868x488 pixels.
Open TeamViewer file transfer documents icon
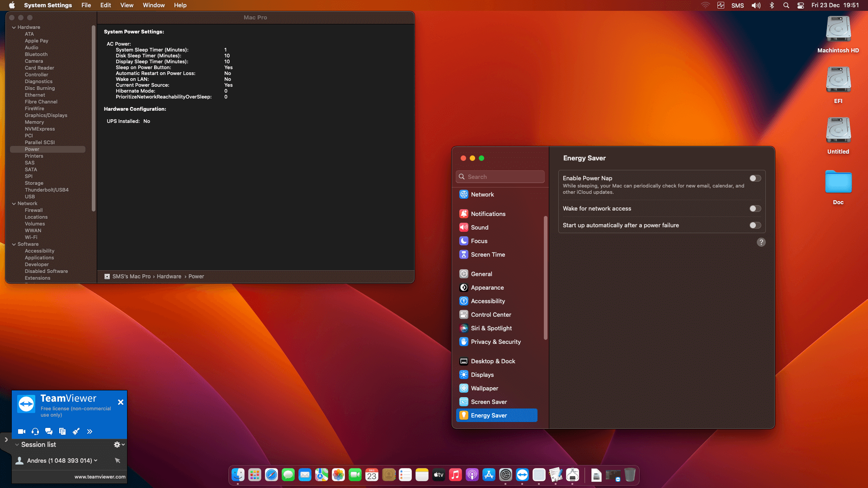pyautogui.click(x=62, y=432)
